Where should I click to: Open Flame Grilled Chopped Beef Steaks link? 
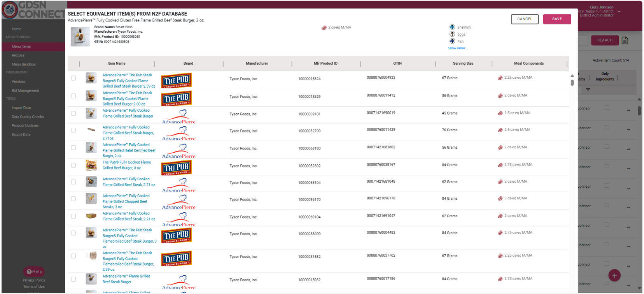point(126,201)
